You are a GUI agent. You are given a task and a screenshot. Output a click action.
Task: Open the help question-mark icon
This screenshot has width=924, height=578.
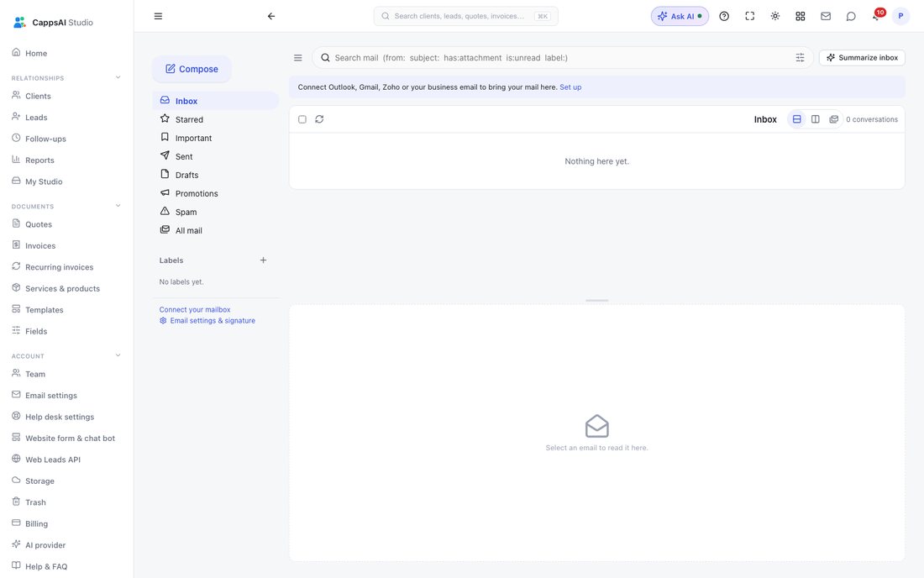tap(724, 17)
